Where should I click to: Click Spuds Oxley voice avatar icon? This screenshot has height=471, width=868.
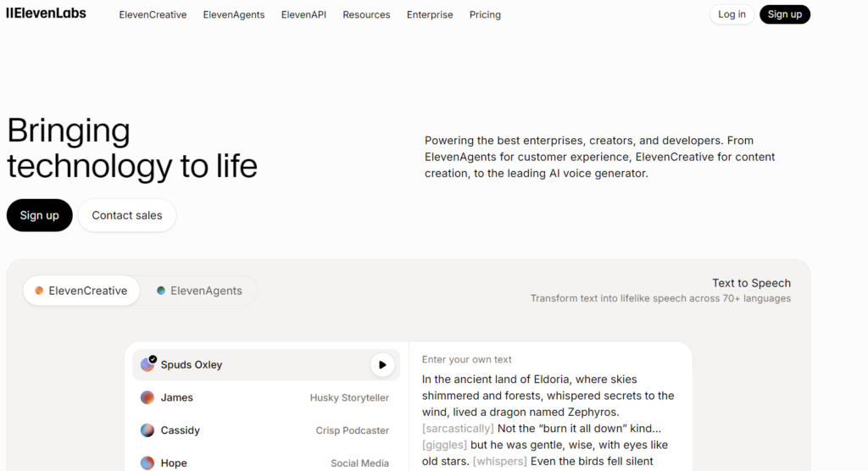(147, 365)
